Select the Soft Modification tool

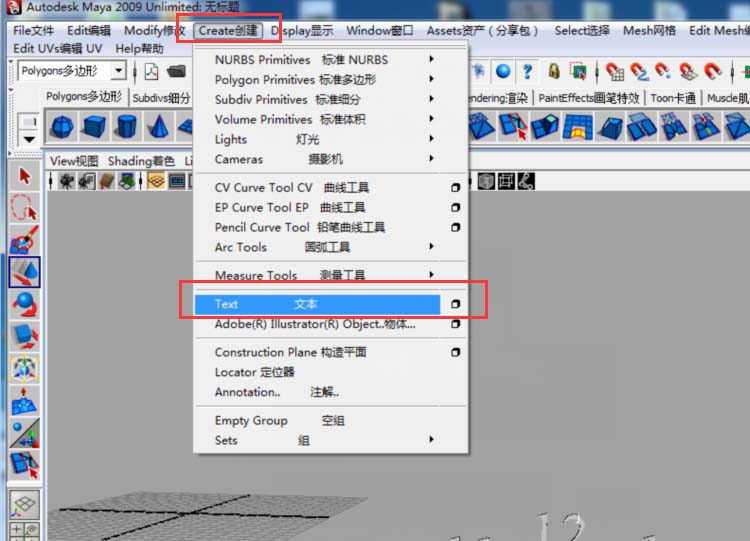click(24, 401)
